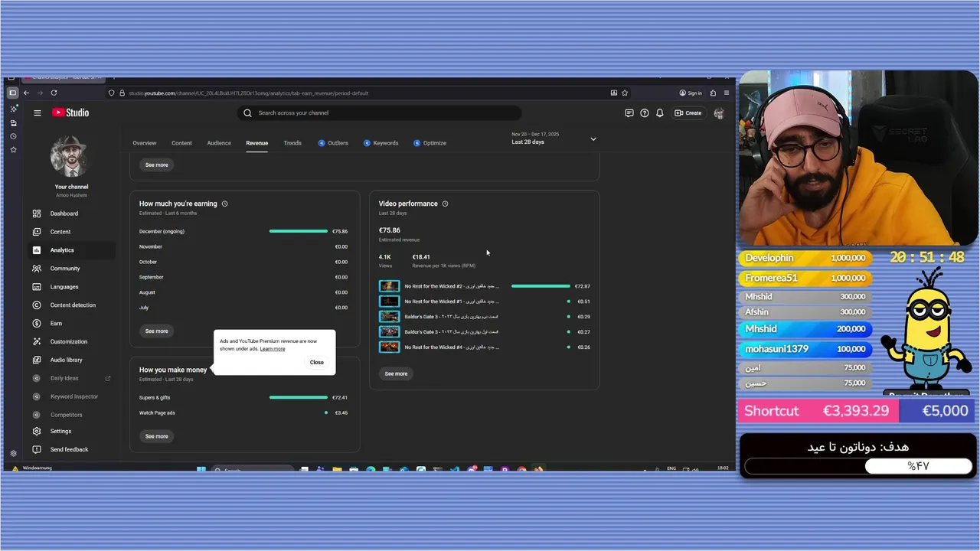Switch to the Trends tab
Image resolution: width=980 pixels, height=551 pixels.
(x=292, y=143)
